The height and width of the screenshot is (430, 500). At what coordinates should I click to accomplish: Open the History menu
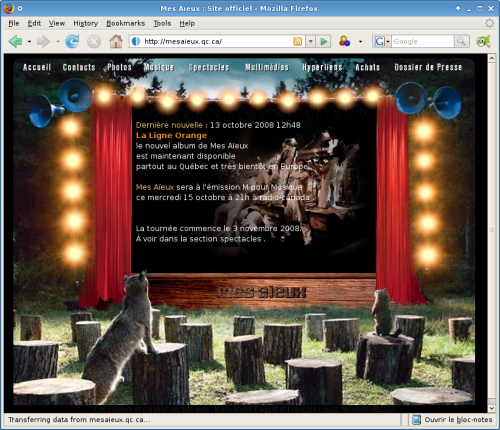point(86,23)
